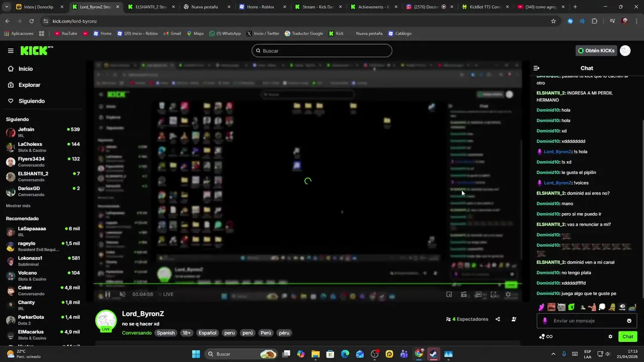644x362 pixels.
Task: Open Steam from the Windows taskbar
Action: [433, 354]
